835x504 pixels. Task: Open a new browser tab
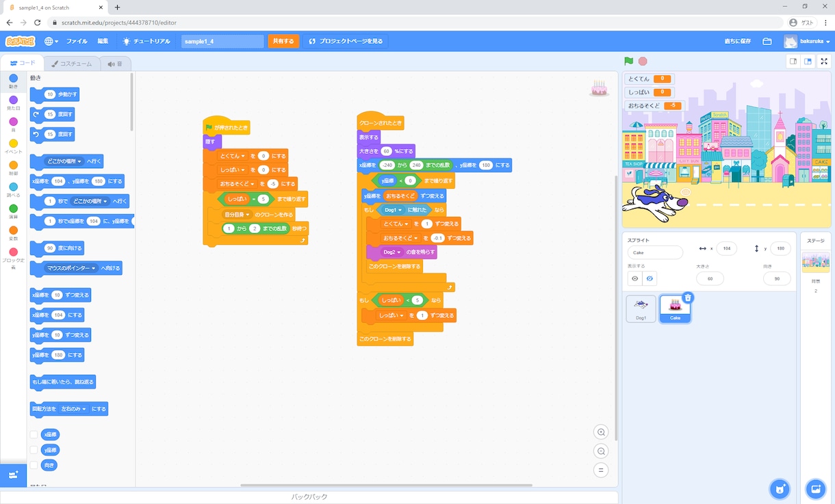pyautogui.click(x=117, y=7)
